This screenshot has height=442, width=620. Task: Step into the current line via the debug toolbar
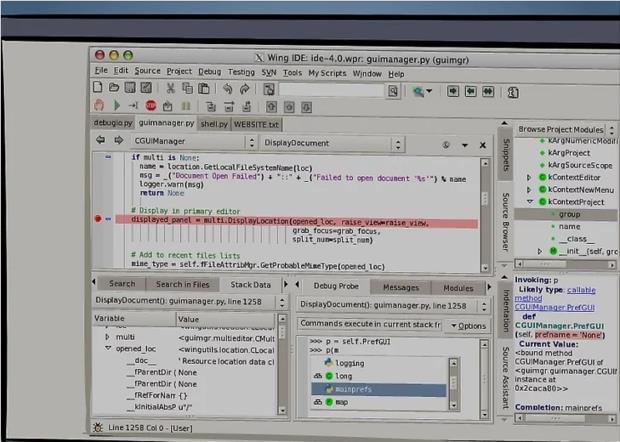pos(211,106)
